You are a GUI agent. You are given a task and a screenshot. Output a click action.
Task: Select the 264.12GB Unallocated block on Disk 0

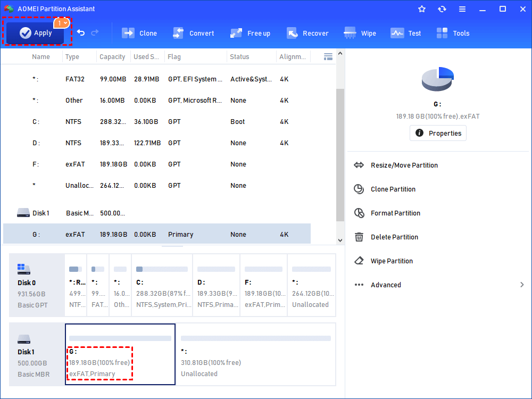[x=311, y=285]
